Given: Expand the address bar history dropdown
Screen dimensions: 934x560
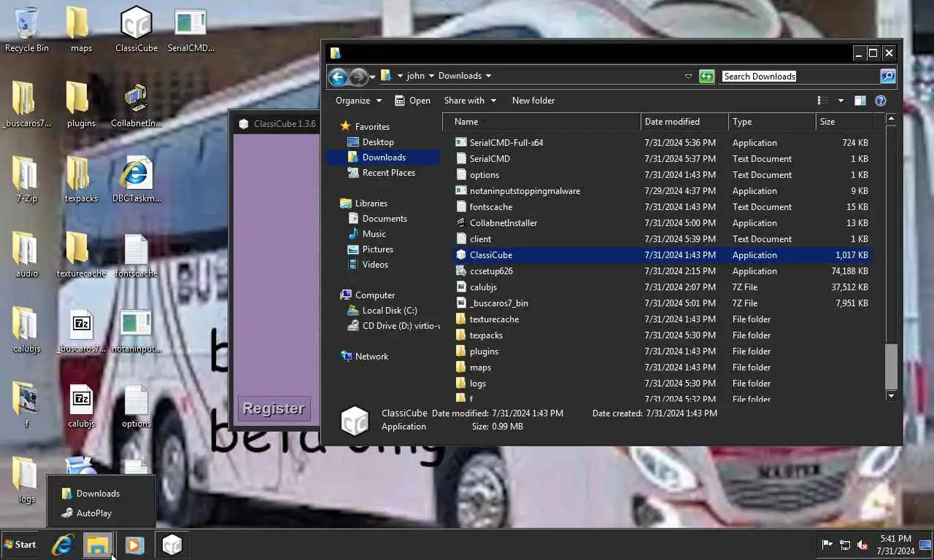Looking at the screenshot, I should pos(688,76).
